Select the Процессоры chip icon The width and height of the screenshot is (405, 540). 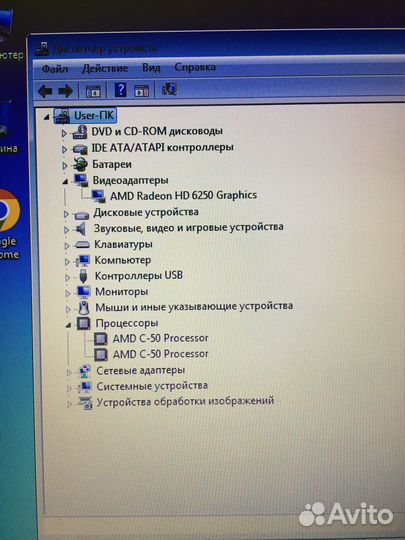(x=84, y=323)
